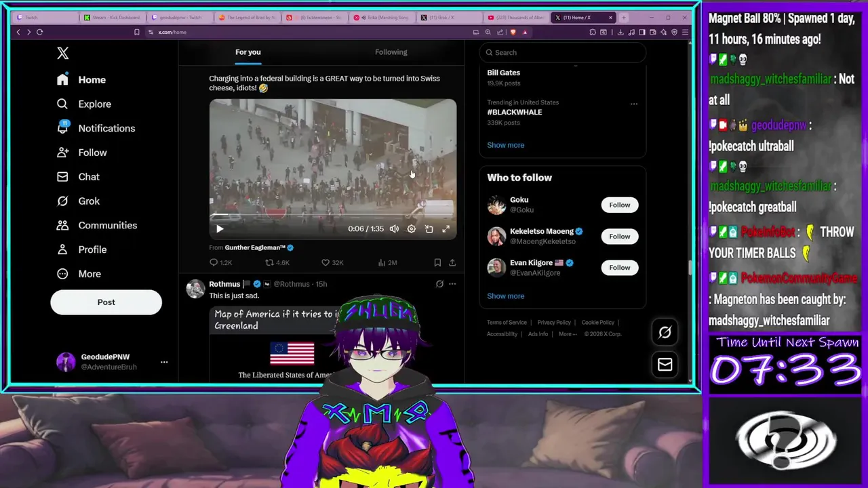The width and height of the screenshot is (868, 488).
Task: Switch to the Following tab
Action: 391,52
